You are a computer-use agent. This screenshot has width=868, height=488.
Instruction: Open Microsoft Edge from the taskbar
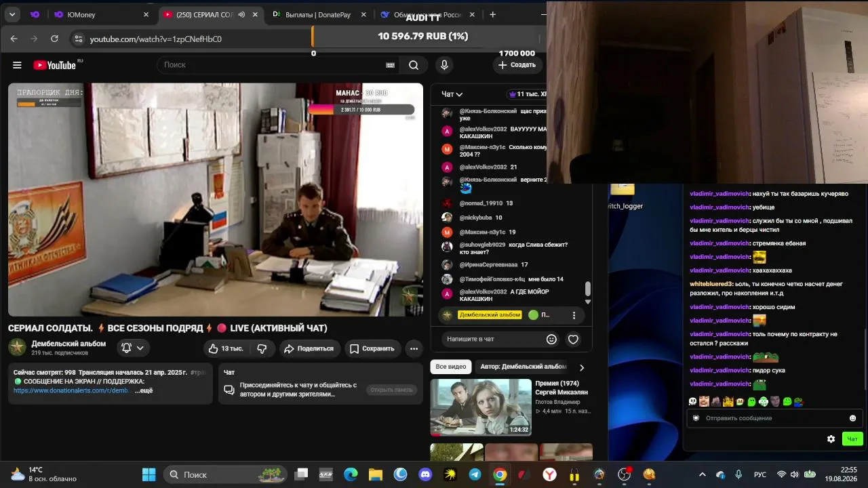[351, 474]
